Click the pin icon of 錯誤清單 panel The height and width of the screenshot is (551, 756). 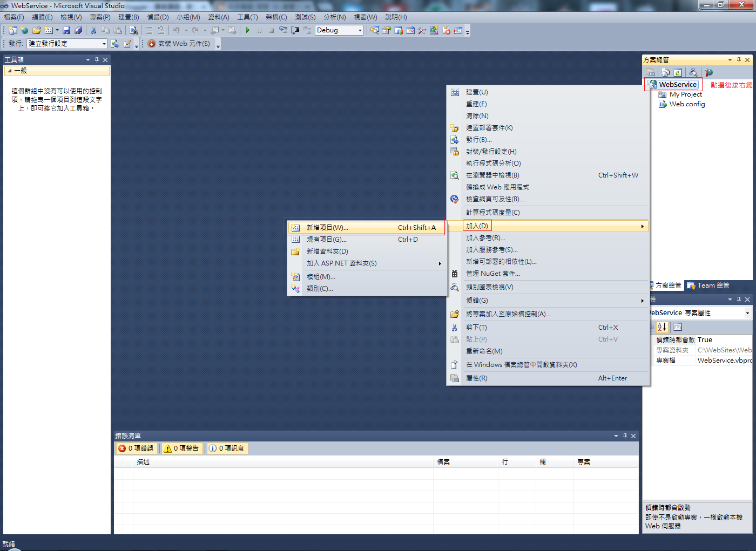(625, 436)
